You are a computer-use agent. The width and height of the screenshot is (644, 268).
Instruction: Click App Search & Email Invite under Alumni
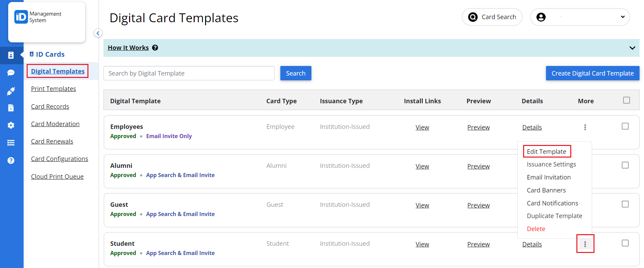180,175
